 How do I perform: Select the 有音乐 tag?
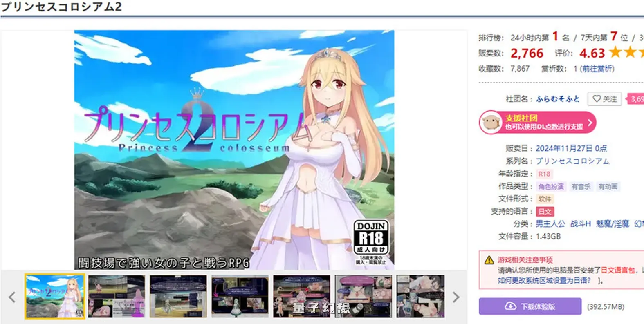(x=581, y=187)
